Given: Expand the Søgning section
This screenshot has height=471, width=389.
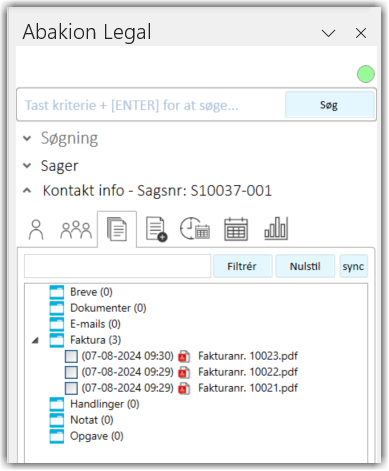Looking at the screenshot, I should [27, 138].
